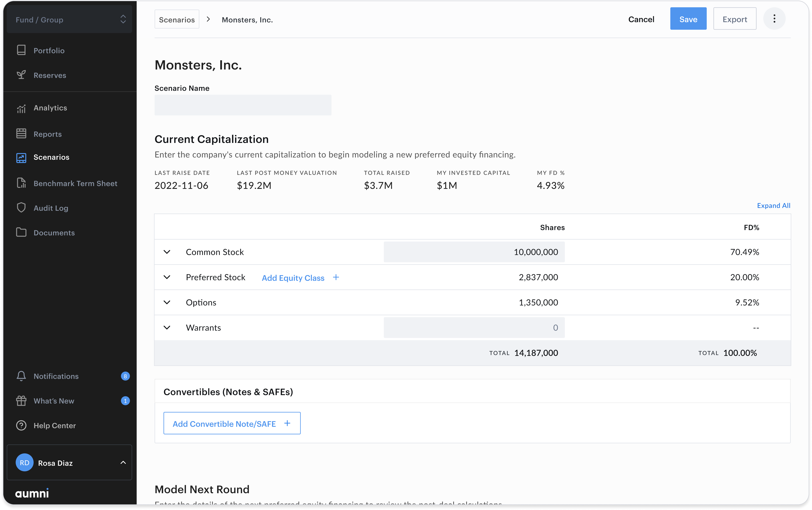Click the Model Next Round heading
Image resolution: width=812 pixels, height=510 pixels.
tap(202, 489)
